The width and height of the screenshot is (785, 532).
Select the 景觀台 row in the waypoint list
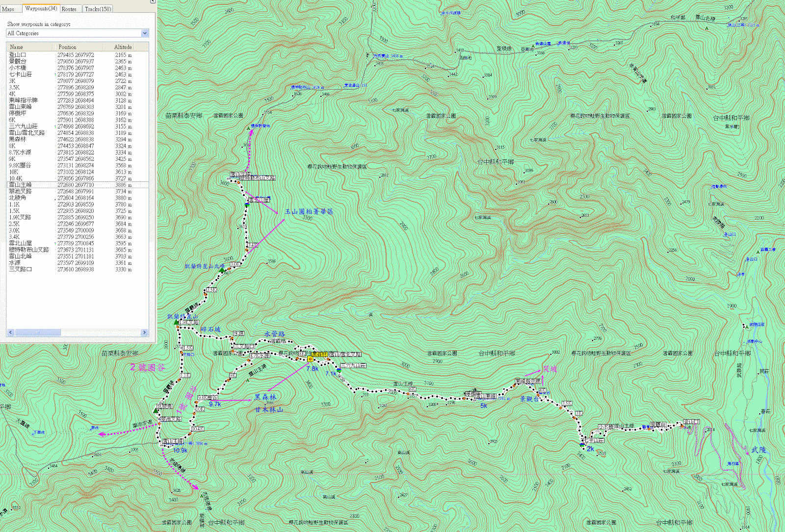click(x=78, y=61)
